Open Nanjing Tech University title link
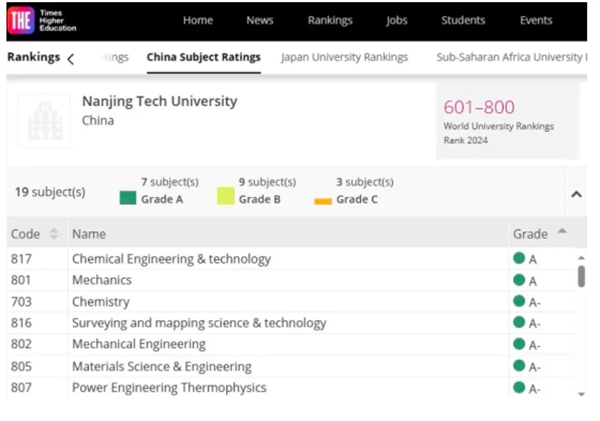The height and width of the screenshot is (421, 600). pos(160,101)
